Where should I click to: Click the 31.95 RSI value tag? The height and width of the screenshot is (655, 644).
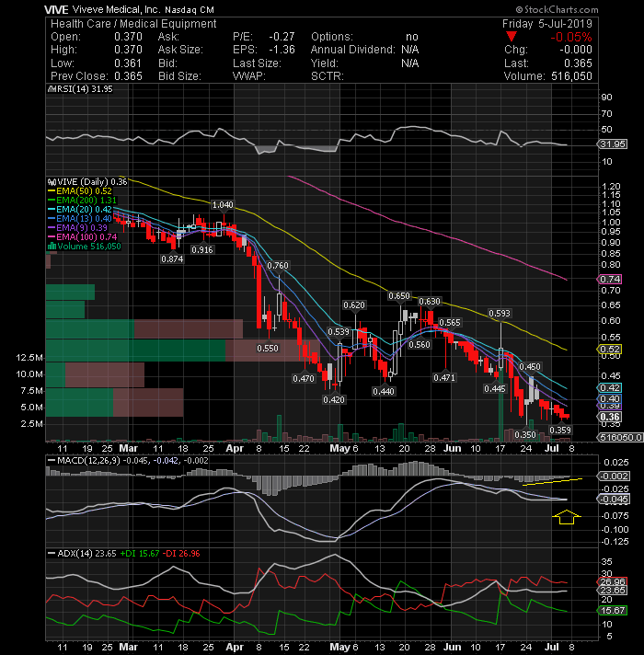(613, 144)
